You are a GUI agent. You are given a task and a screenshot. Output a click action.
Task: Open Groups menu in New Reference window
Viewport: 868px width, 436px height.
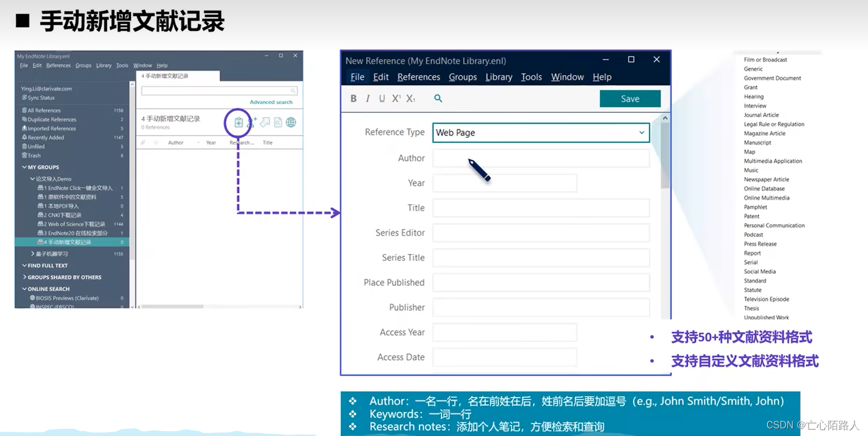[x=463, y=77]
